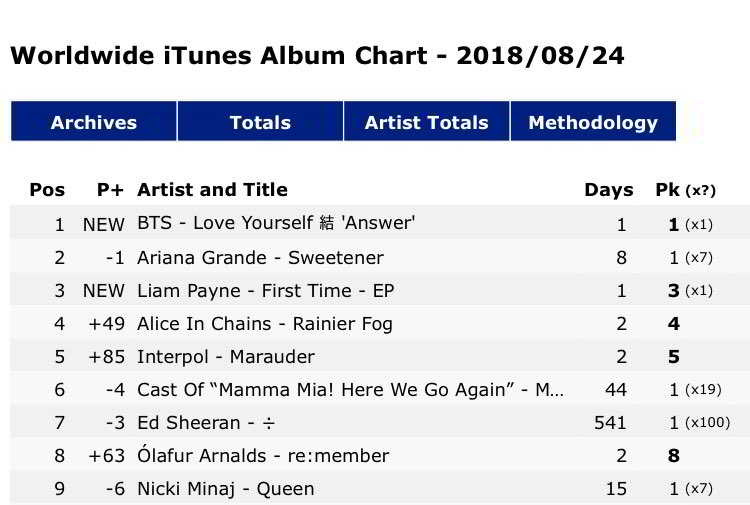Select Liam Payne - First Time - EP
The image size is (750, 505).
tap(265, 291)
